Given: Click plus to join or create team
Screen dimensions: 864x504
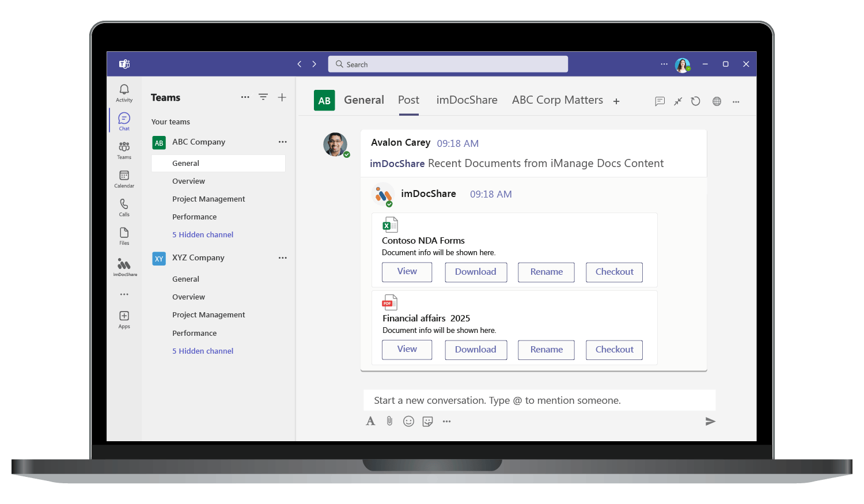Looking at the screenshot, I should (282, 97).
